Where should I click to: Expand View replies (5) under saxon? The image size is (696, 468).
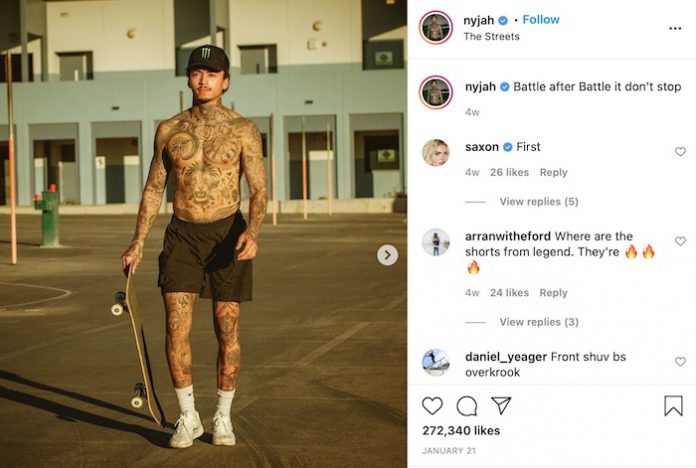tap(538, 202)
